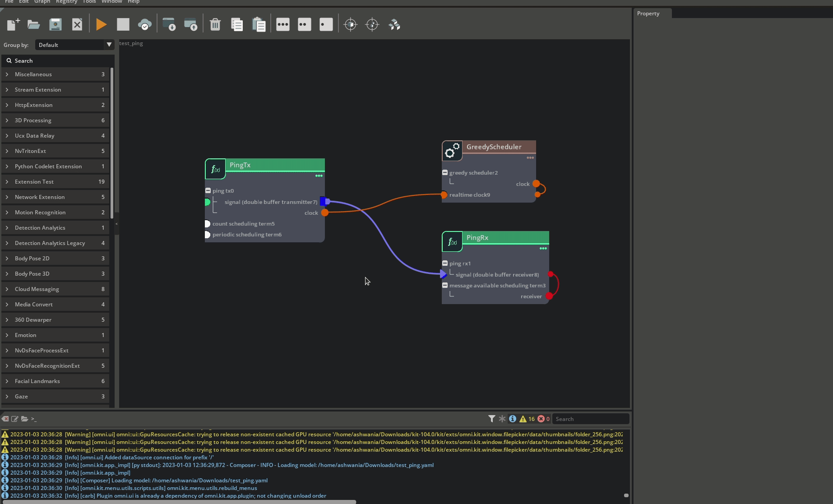Click the crosshair cube focus icon

[x=351, y=24]
